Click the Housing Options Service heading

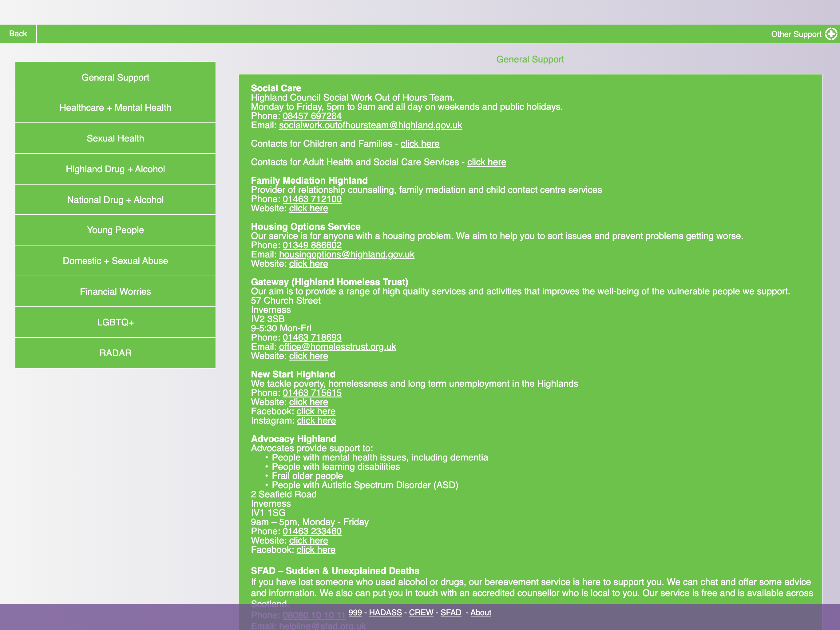305,226
